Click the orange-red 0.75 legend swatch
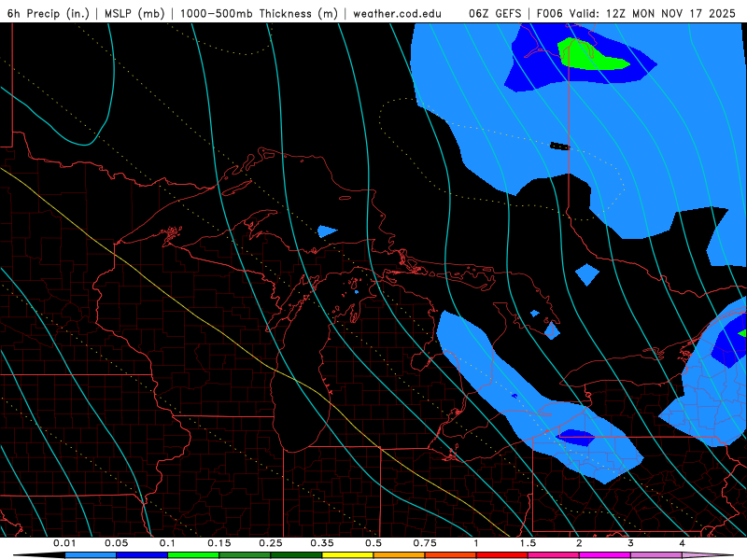Screen dimensions: 747x560 [x=451, y=555]
